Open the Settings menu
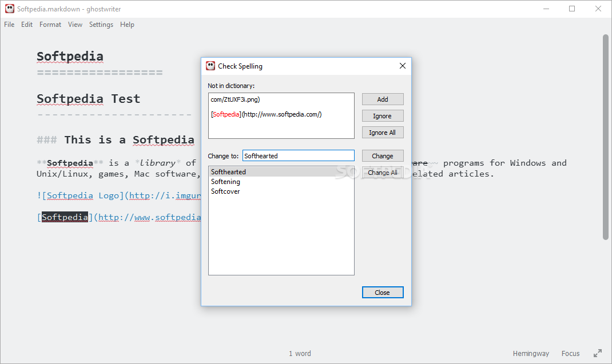This screenshot has height=364, width=612. [x=101, y=25]
